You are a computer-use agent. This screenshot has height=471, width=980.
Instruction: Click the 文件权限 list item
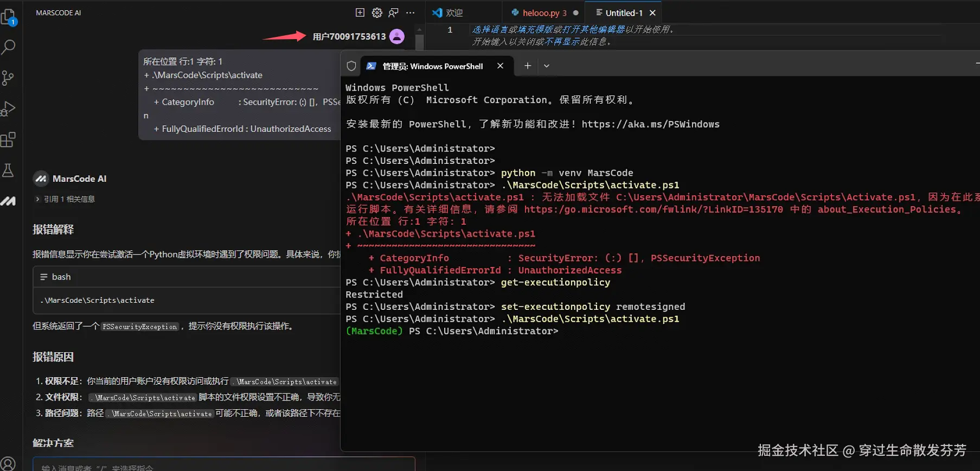188,397
